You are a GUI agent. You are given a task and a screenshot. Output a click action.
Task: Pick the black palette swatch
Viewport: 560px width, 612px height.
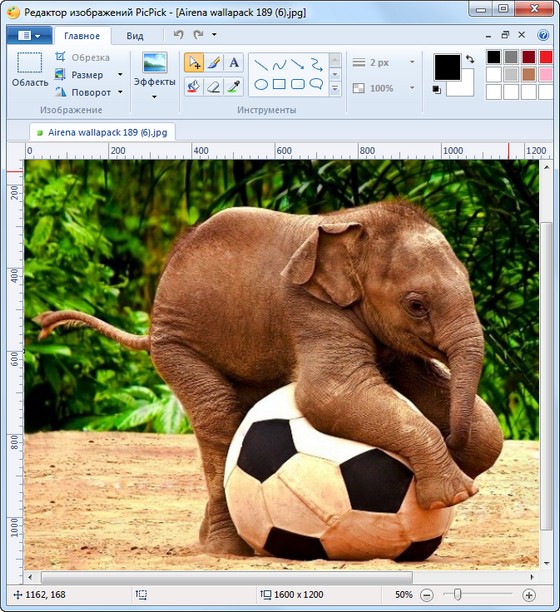pyautogui.click(x=494, y=57)
